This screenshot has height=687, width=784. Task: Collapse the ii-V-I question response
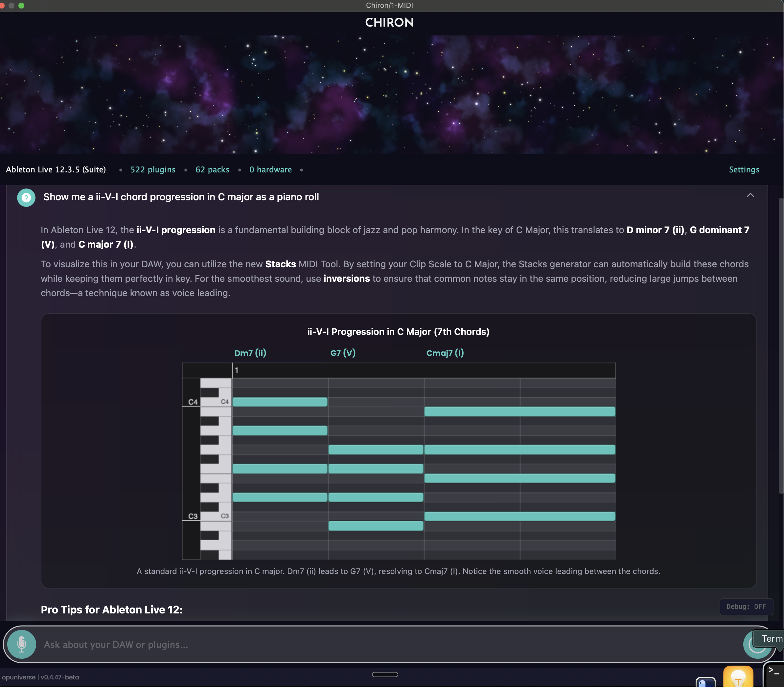tap(750, 195)
